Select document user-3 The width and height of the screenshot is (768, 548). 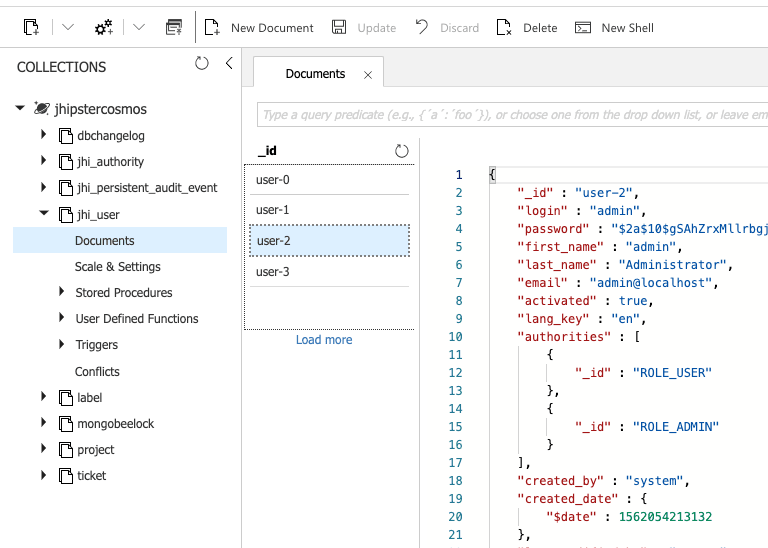pos(329,271)
